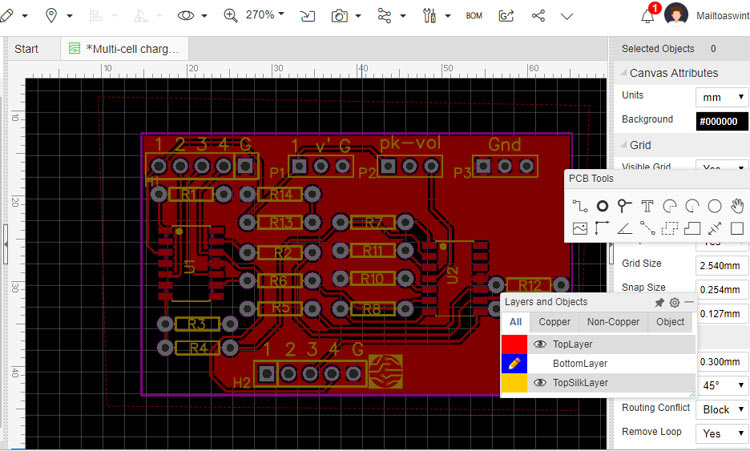Select the All tab in Layers panel
Screen dimensions: 750x451
(x=516, y=322)
